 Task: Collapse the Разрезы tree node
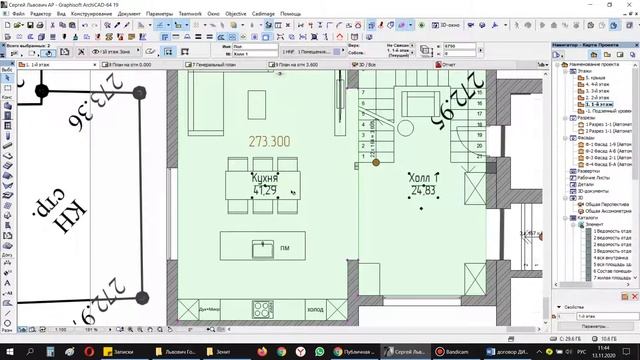coord(566,118)
